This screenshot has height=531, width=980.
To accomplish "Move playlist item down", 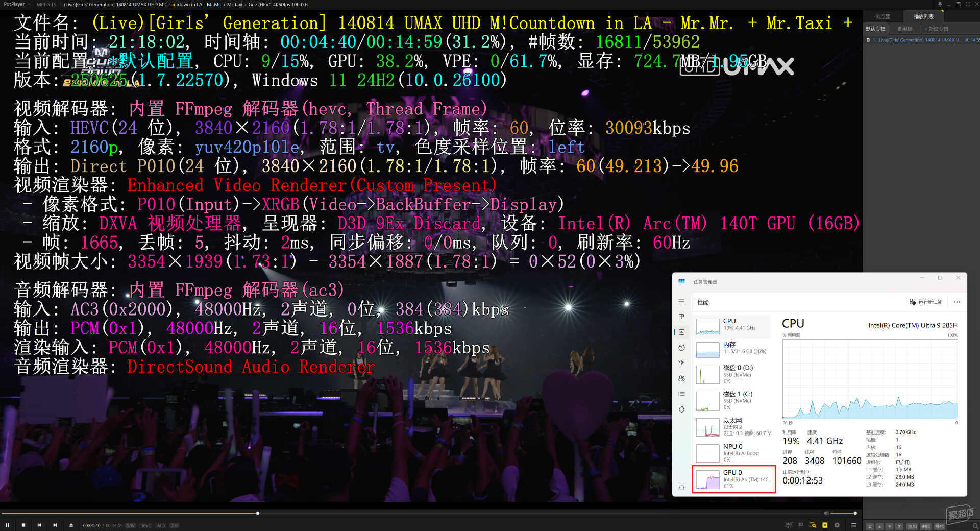I will 889,526.
